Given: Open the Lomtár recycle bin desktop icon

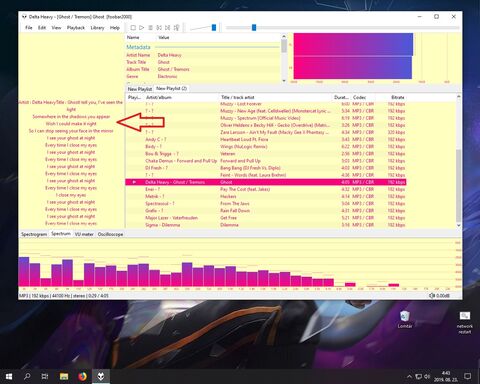Looking at the screenshot, I should click(x=405, y=319).
